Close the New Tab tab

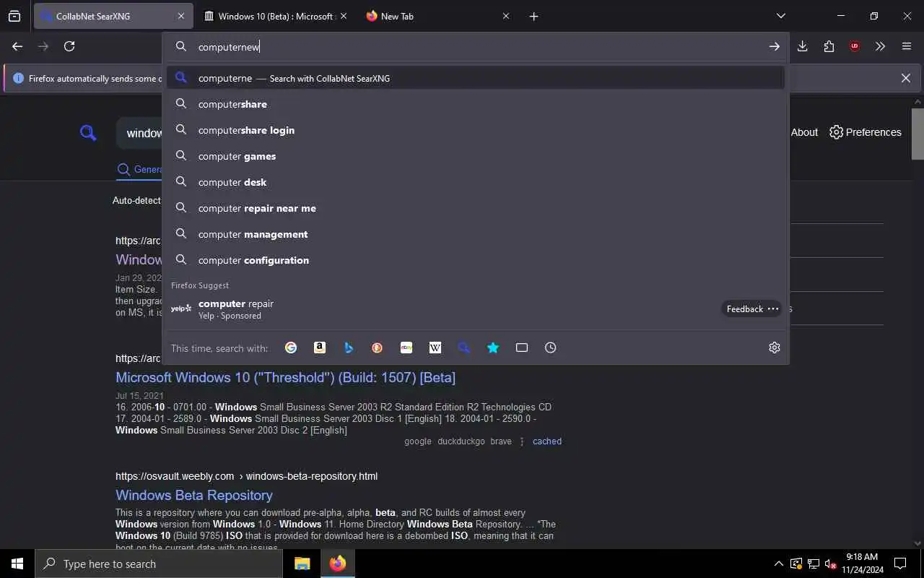click(x=505, y=16)
